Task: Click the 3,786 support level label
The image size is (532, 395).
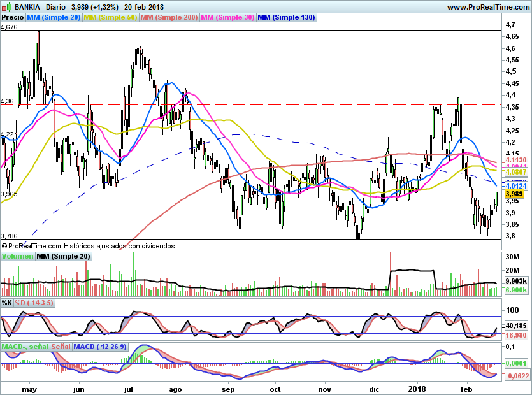Action: (10, 236)
